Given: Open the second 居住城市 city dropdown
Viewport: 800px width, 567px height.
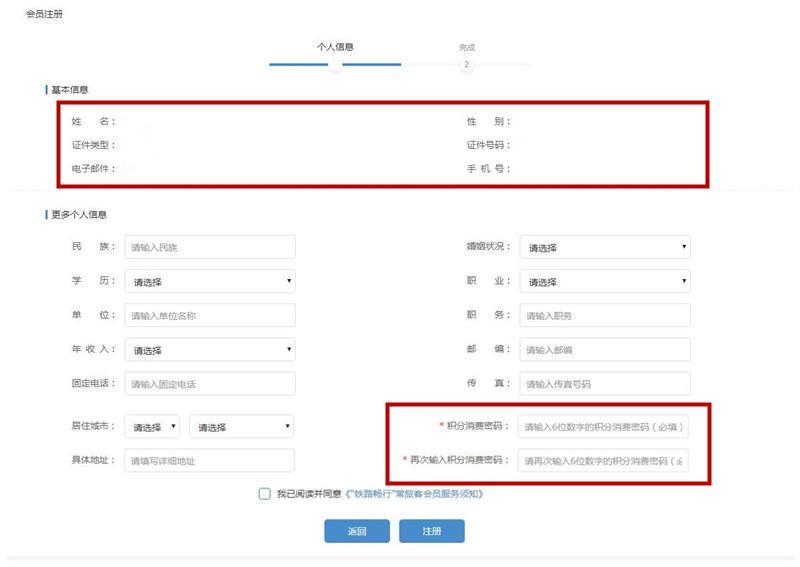Looking at the screenshot, I should [242, 427].
